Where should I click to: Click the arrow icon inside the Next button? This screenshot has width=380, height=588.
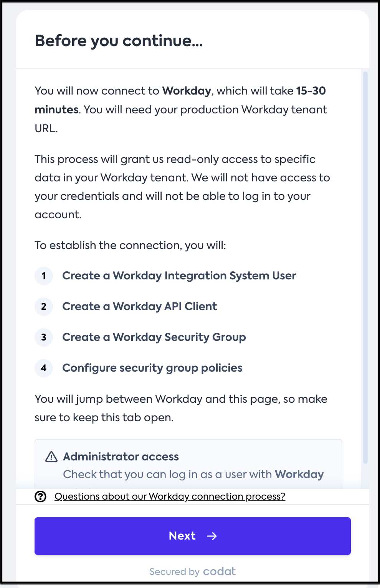pos(212,536)
